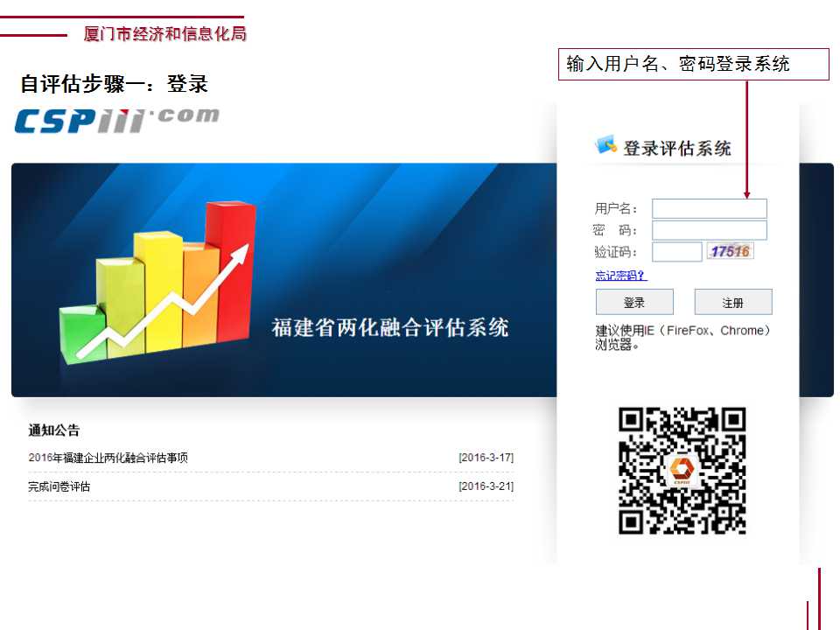Click the orange logo inside the QR code

tap(681, 471)
